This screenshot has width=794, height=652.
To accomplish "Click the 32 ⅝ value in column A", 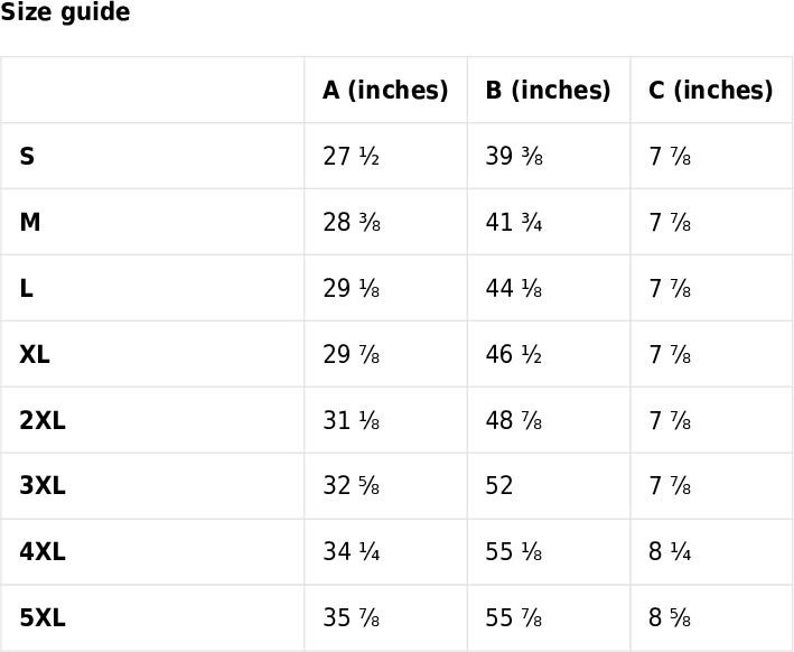I will pos(351,485).
